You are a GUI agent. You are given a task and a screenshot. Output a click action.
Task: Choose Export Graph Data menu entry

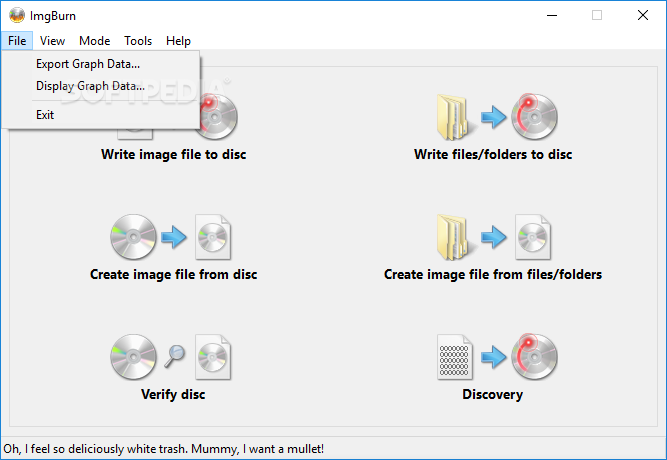coord(101,64)
